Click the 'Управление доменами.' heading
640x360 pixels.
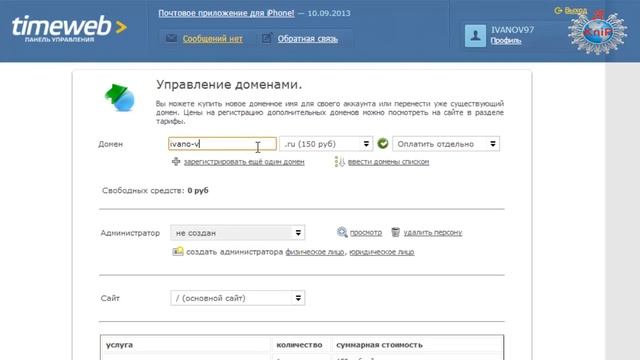pyautogui.click(x=229, y=85)
